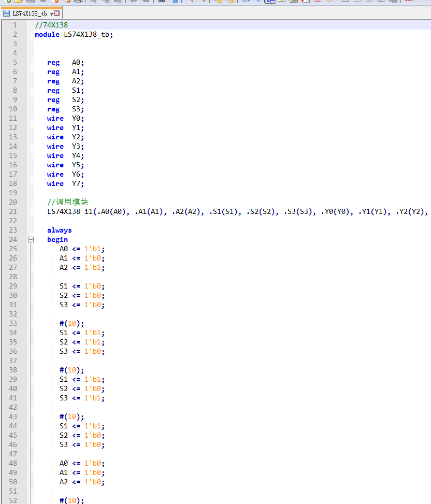This screenshot has height=504, width=431.
Task: Save all open files
Action: pos(42,3)
